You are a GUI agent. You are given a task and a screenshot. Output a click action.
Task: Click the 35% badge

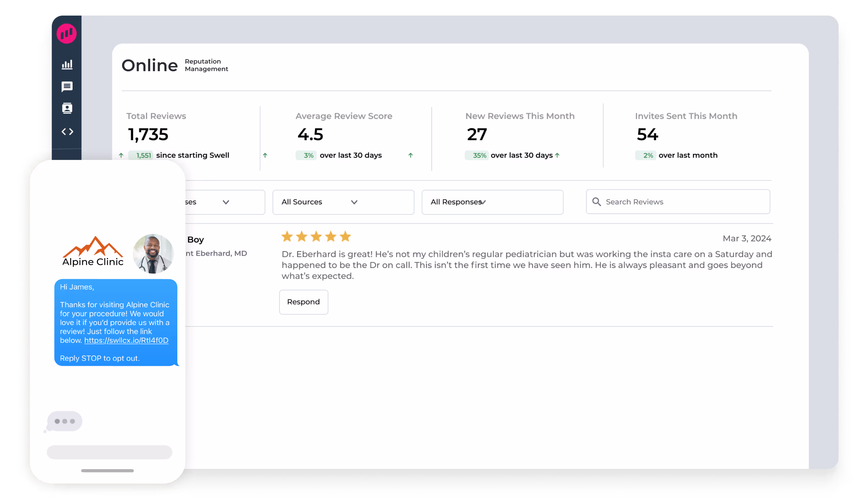(476, 155)
